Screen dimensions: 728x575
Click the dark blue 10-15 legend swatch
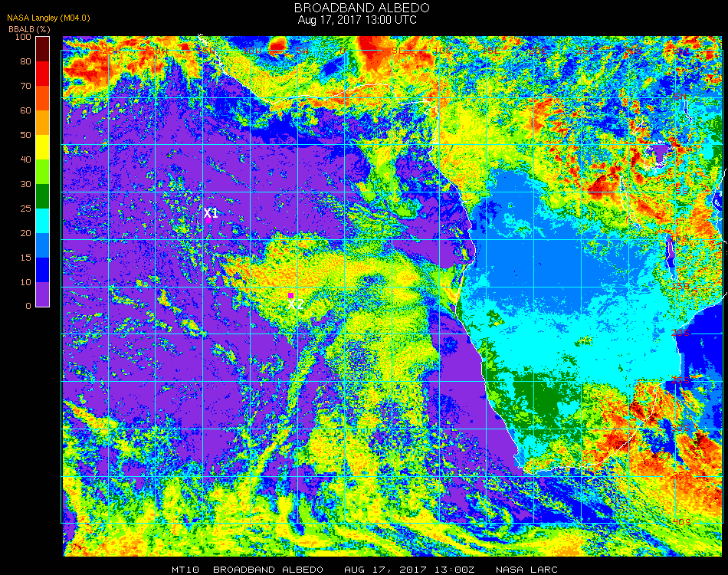[x=43, y=270]
